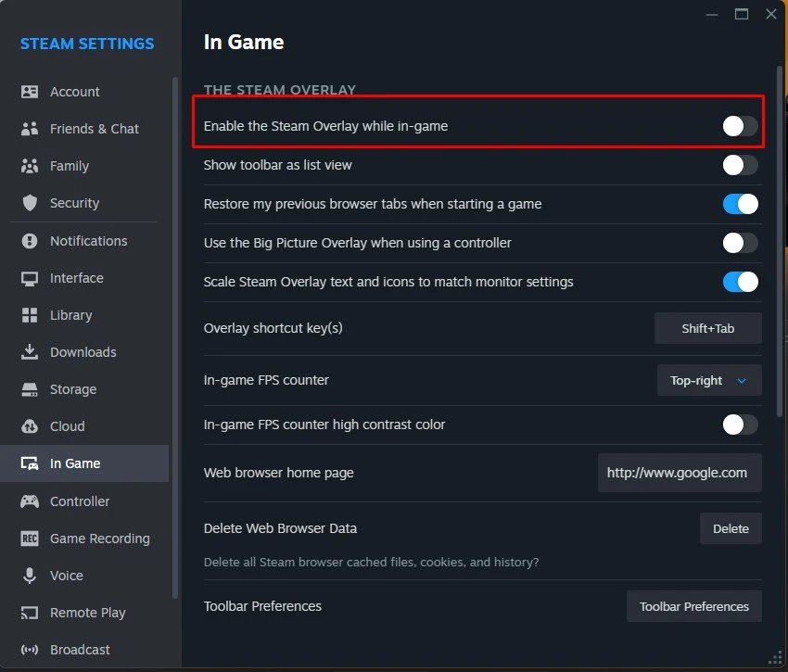Select the In Game settings tab

click(x=84, y=463)
